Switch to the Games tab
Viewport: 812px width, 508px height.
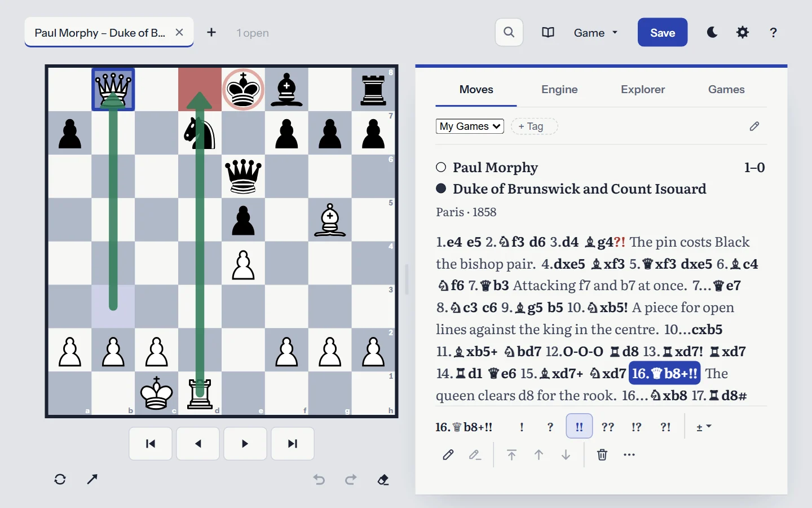(726, 89)
